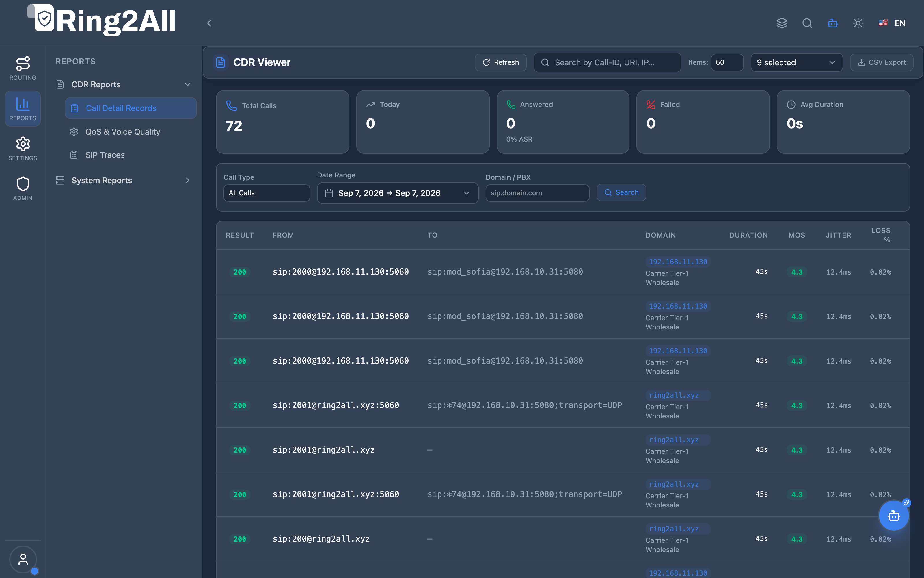
Task: Open SIP Traces report
Action: point(131,155)
